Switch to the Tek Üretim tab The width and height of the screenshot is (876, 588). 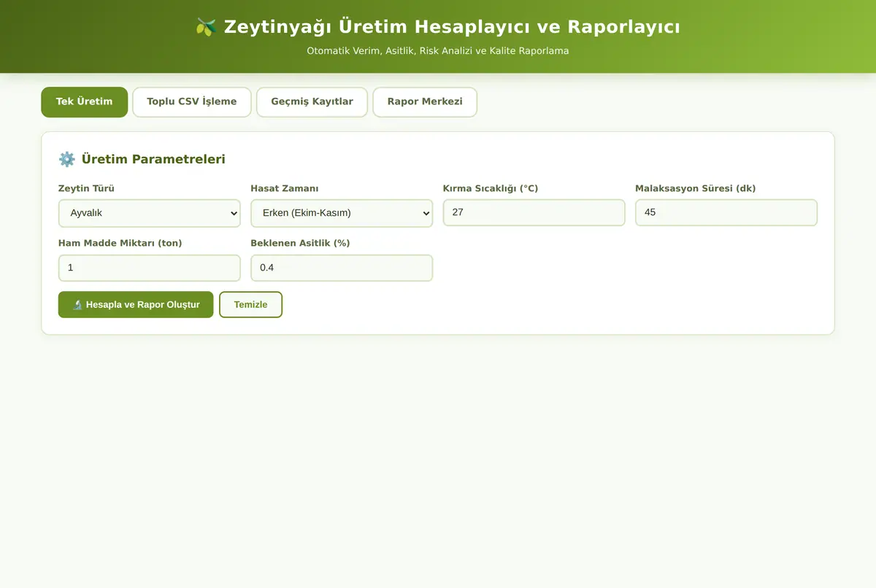pos(84,102)
